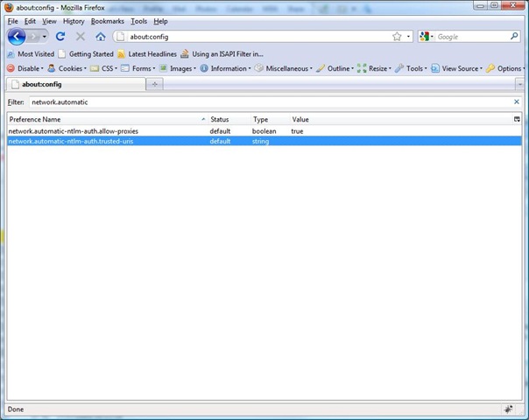Bookmark this page with the star
Image resolution: width=529 pixels, height=420 pixels.
tap(397, 37)
